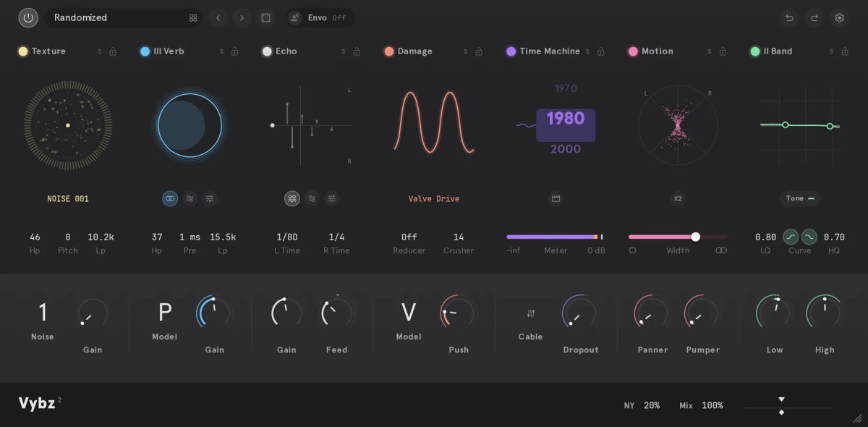Click the Cable swap icon
This screenshot has height=427, width=868.
[x=531, y=313]
